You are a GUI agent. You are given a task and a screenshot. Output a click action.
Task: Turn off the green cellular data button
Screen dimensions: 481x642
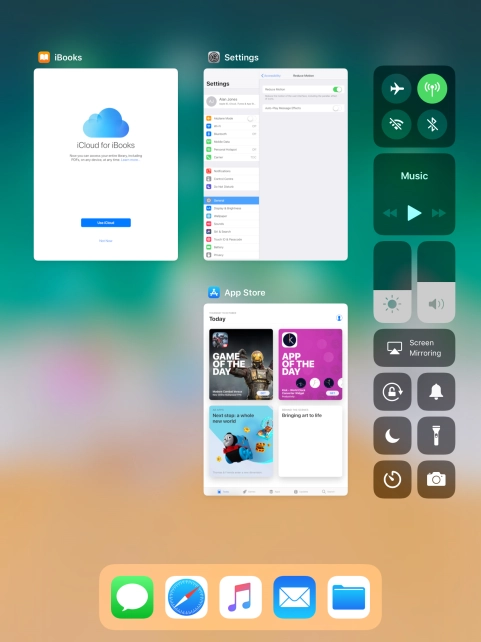pyautogui.click(x=432, y=88)
